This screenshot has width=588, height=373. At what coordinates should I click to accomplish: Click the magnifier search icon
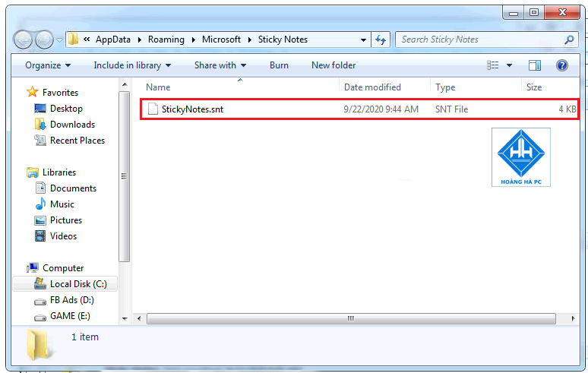pyautogui.click(x=569, y=40)
